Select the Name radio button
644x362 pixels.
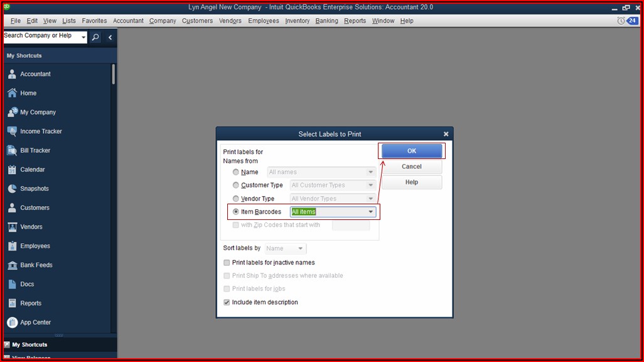[x=236, y=172]
